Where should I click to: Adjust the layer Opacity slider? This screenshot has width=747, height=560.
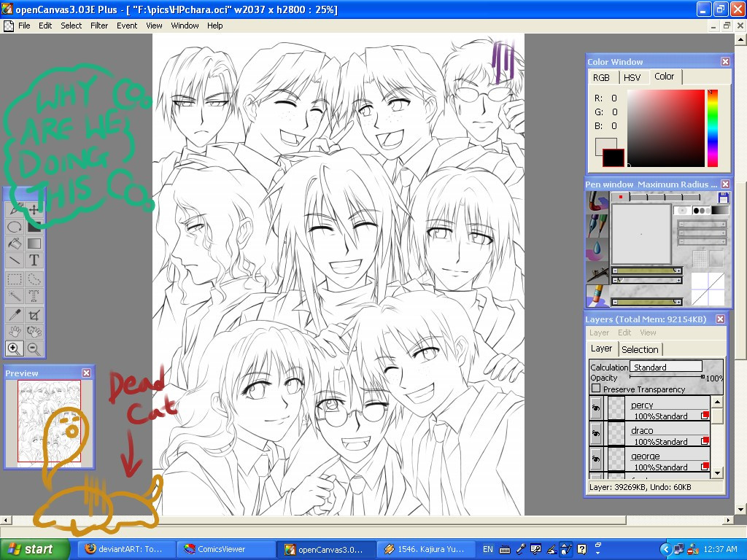point(666,377)
